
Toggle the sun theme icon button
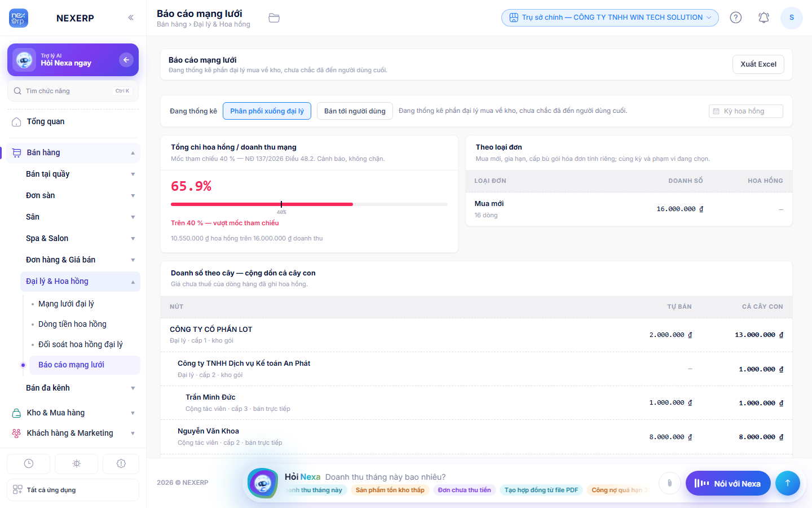(x=77, y=463)
